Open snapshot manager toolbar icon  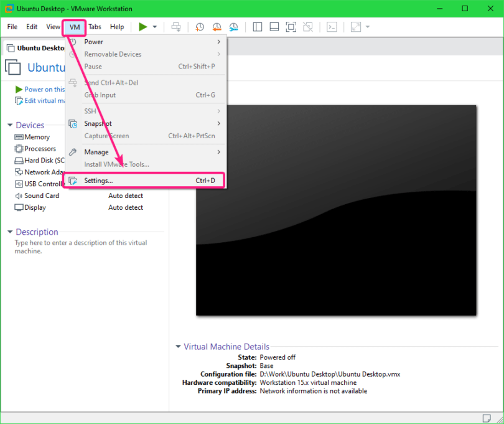234,27
